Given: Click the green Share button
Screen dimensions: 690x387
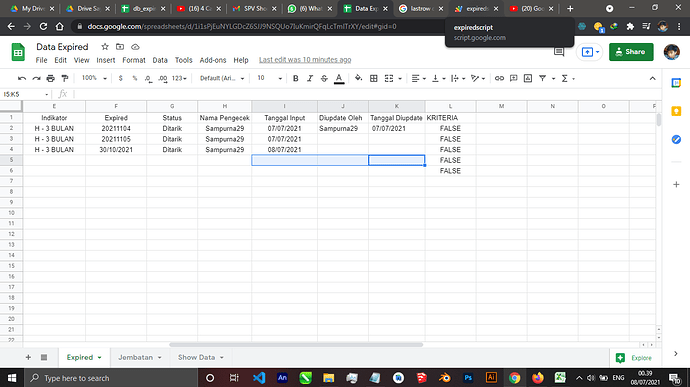Looking at the screenshot, I should point(631,52).
